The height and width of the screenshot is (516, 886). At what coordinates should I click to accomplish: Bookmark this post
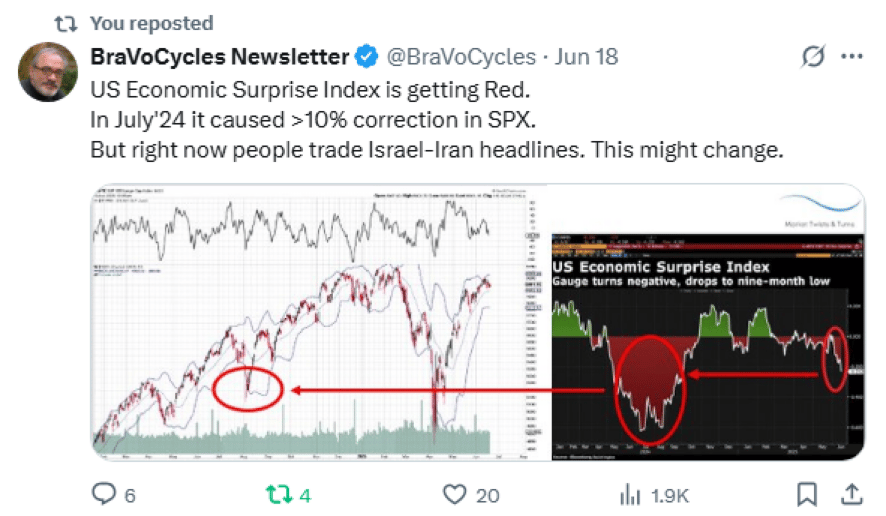click(806, 494)
